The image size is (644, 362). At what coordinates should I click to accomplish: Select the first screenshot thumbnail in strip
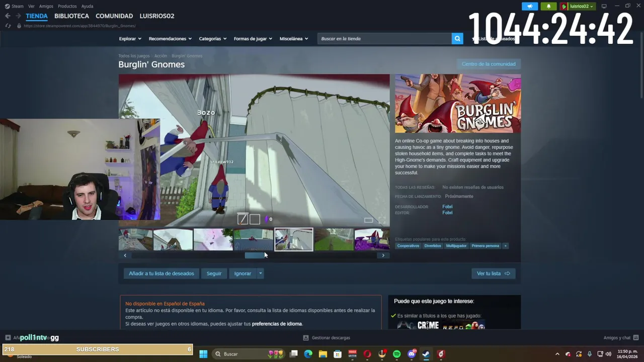coord(135,239)
